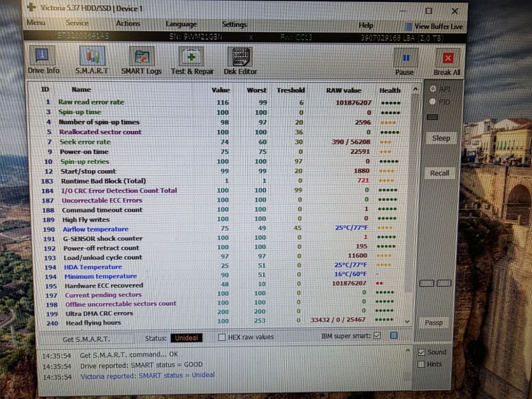Click the drive serial number in the info bar
The width and height of the screenshot is (532, 399).
click(195, 37)
